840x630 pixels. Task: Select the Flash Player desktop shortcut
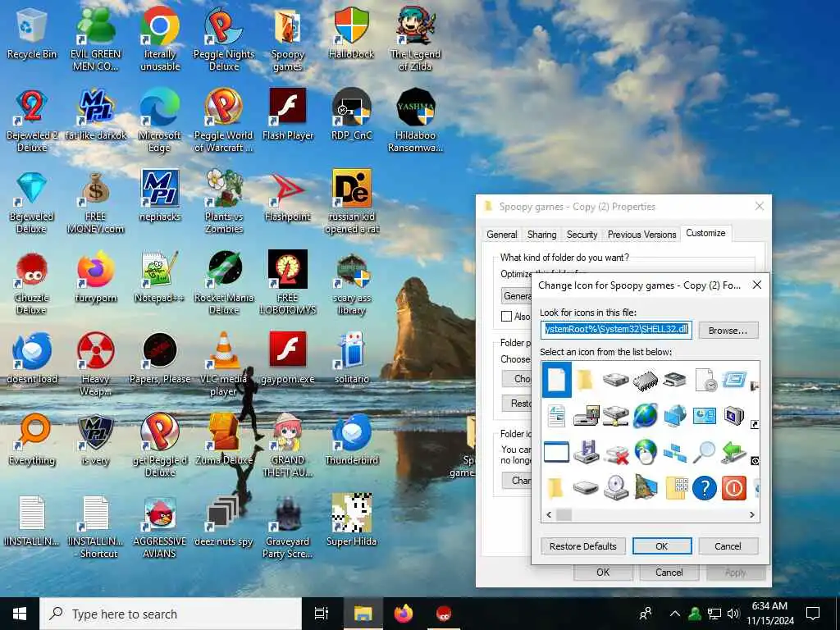[x=288, y=115]
